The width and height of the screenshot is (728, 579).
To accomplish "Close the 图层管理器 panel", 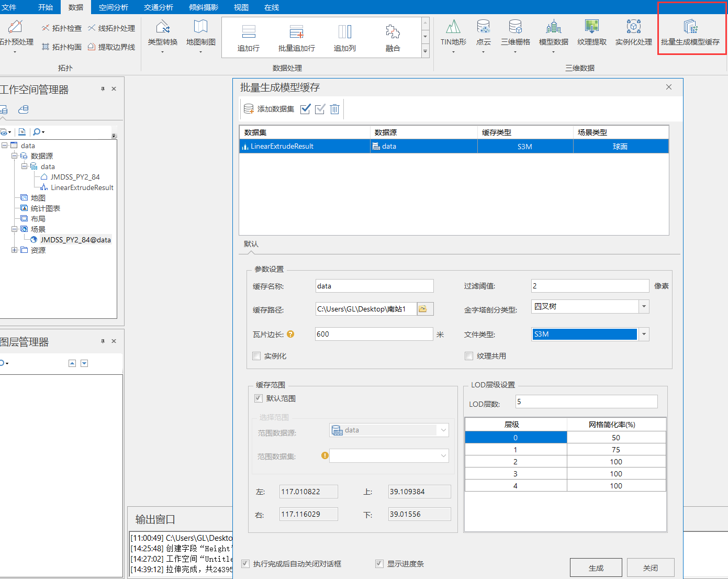I will click(x=114, y=341).
